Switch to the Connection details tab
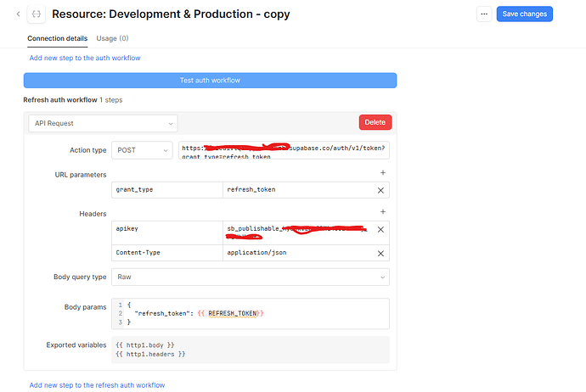Screen dimensions: 586x392 click(x=57, y=38)
